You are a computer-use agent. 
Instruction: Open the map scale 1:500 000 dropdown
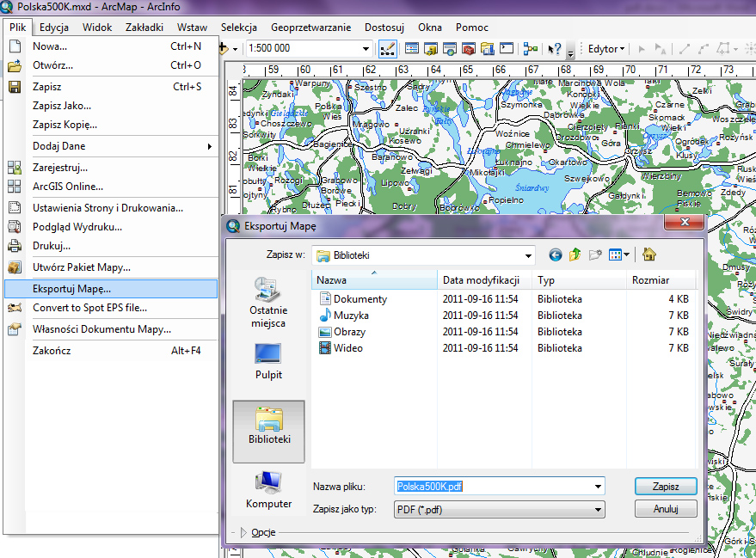point(366,49)
